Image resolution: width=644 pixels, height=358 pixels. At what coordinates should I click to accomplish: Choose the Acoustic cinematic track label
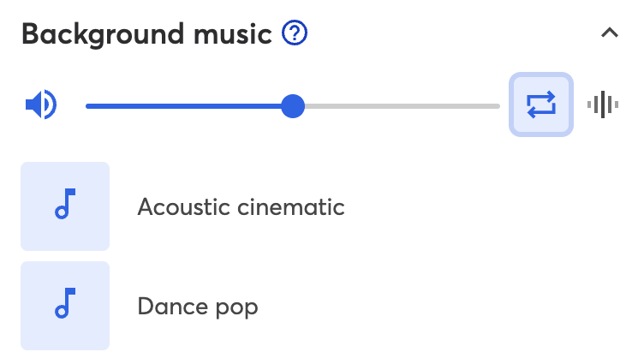[x=241, y=206]
